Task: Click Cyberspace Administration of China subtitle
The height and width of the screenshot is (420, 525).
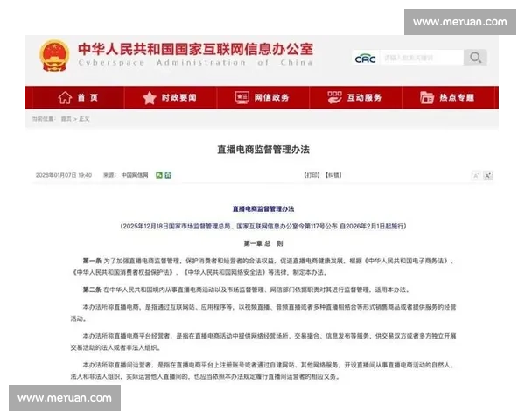Action: 195,63
